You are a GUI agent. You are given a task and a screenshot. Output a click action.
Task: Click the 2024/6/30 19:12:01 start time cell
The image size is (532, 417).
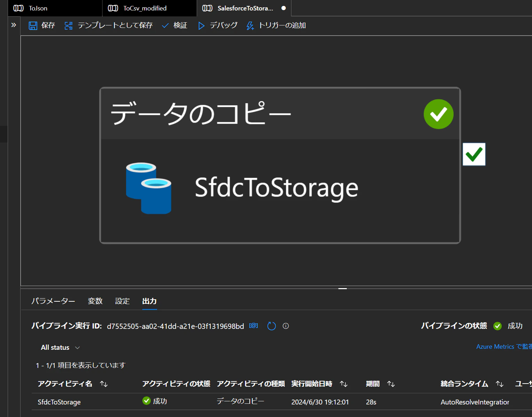320,402
